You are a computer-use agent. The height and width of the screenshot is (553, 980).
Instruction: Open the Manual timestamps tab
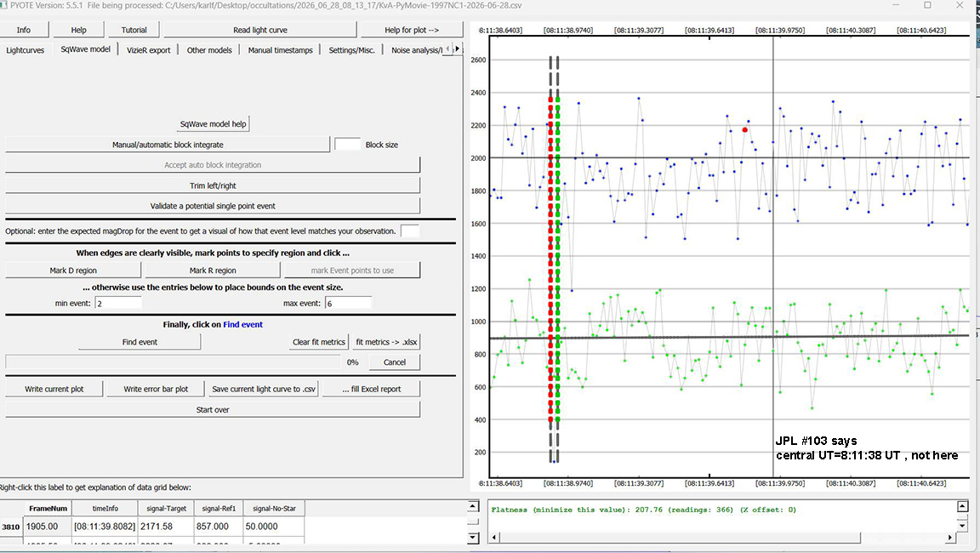(x=280, y=50)
